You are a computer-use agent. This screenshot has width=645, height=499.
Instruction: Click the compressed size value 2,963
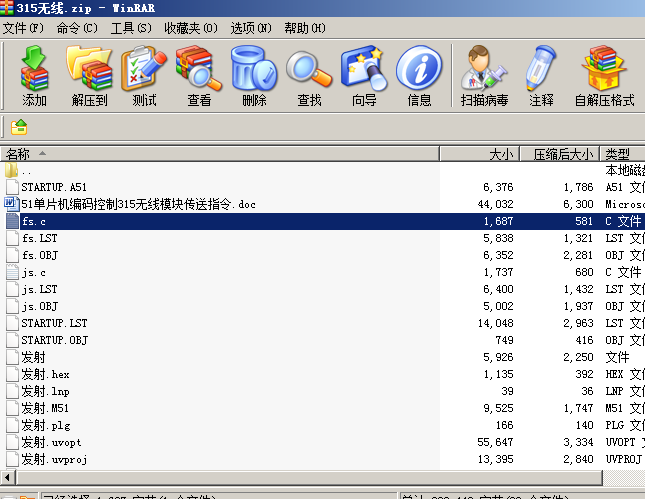point(578,323)
